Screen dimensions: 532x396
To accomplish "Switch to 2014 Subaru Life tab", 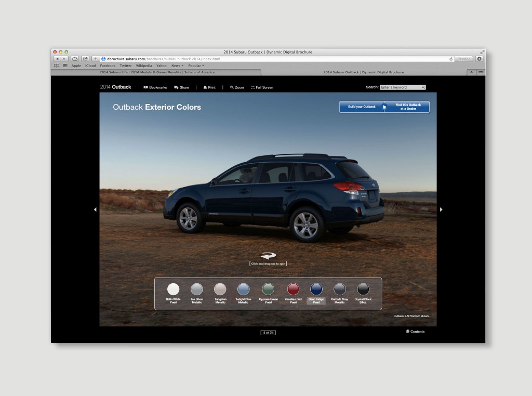I will pos(156,72).
